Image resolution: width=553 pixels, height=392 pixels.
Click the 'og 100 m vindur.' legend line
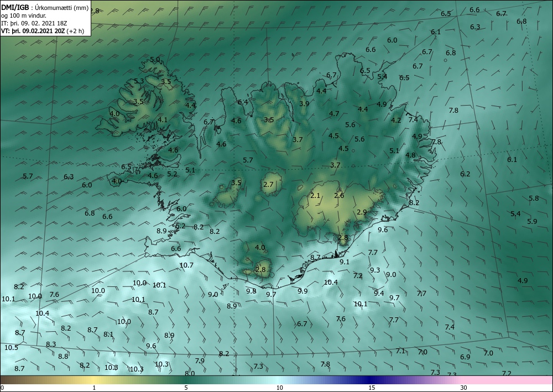24,15
